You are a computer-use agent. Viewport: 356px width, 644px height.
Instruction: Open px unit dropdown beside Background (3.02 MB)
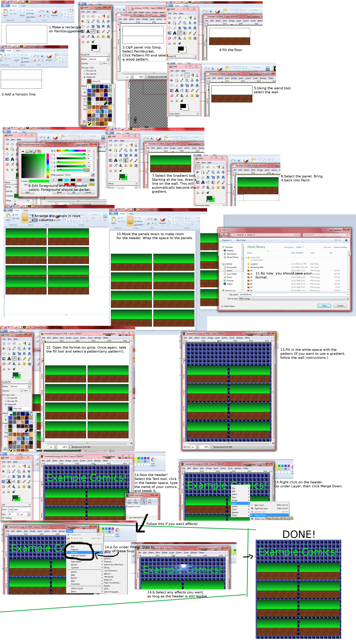coord(55,447)
